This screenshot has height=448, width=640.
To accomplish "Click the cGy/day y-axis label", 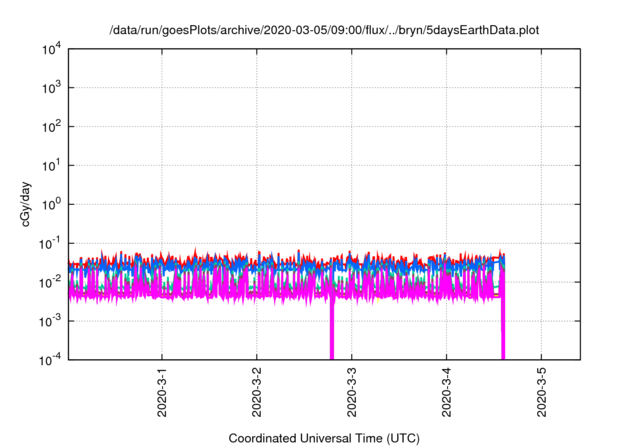I will [25, 204].
